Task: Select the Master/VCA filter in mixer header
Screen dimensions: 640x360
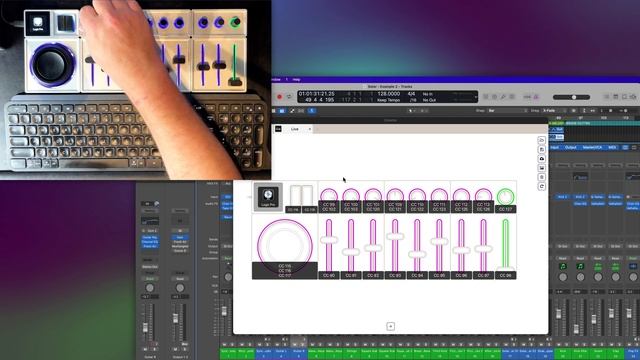Action: click(592, 147)
